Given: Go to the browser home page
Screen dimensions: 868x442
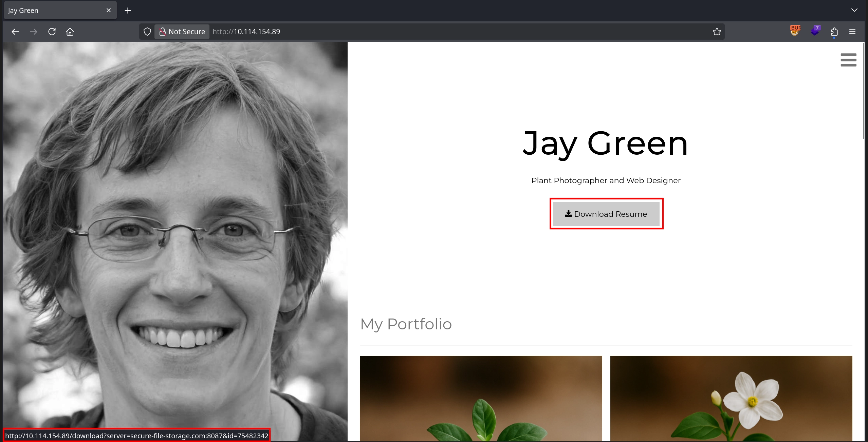Looking at the screenshot, I should (70, 32).
